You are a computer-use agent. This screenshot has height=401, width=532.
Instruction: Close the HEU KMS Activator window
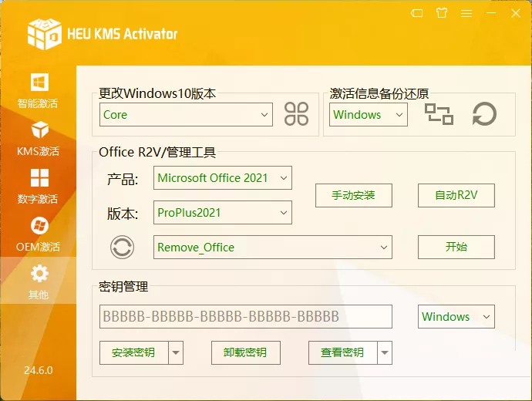point(516,13)
